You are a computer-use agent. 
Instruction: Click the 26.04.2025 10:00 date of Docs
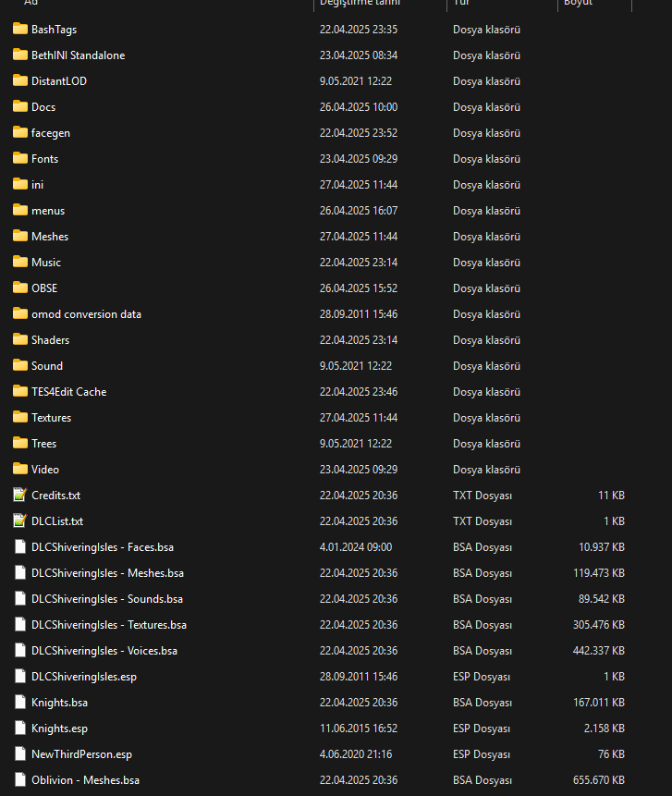359,107
